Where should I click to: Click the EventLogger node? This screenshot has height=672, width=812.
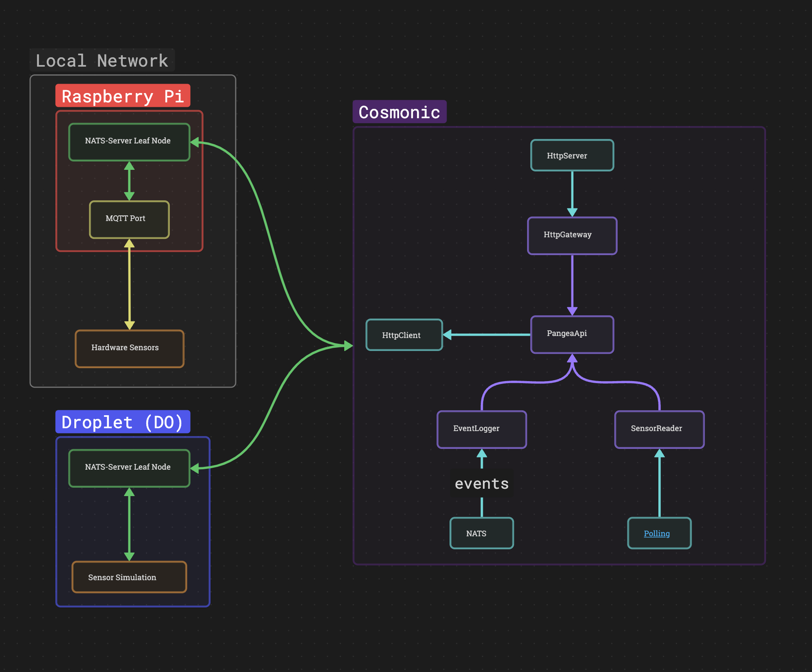click(482, 429)
